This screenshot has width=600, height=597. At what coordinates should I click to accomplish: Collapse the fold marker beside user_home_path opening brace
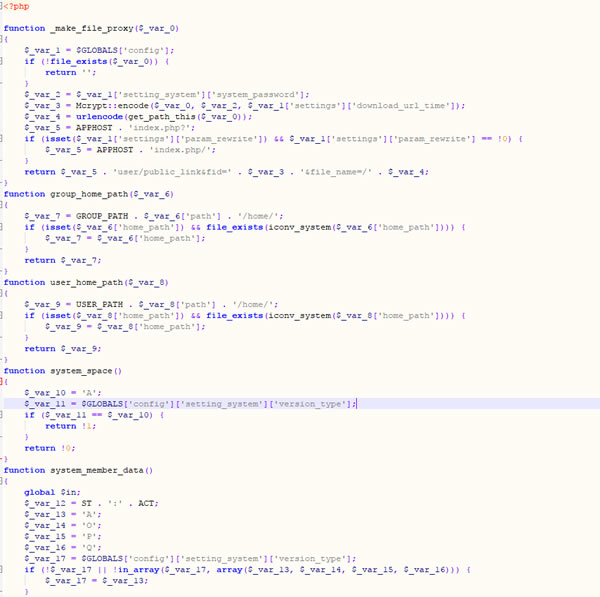click(1, 293)
